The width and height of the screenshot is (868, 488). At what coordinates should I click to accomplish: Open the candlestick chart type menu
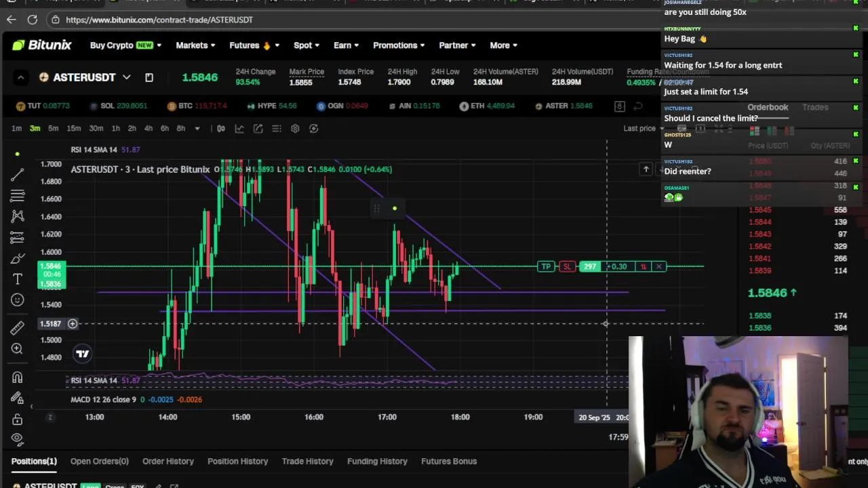click(220, 128)
